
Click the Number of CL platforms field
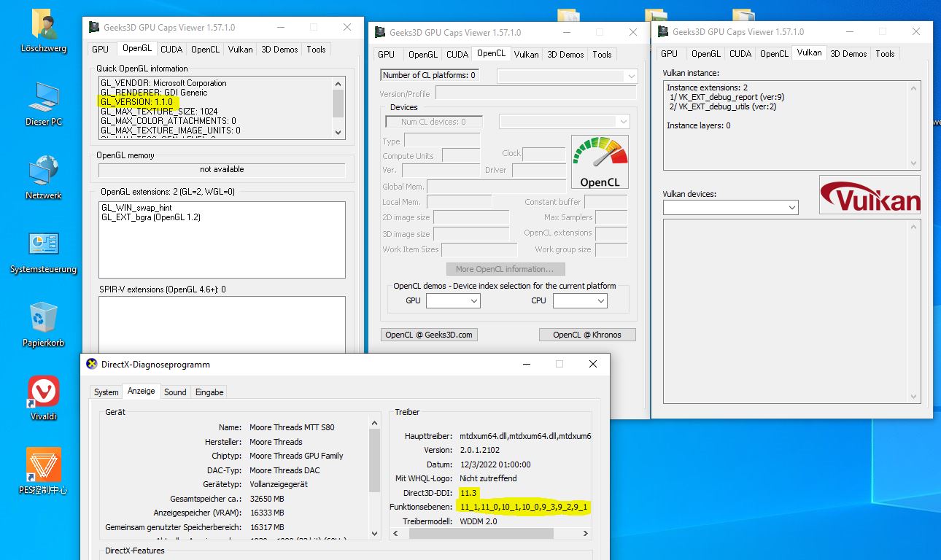click(429, 75)
